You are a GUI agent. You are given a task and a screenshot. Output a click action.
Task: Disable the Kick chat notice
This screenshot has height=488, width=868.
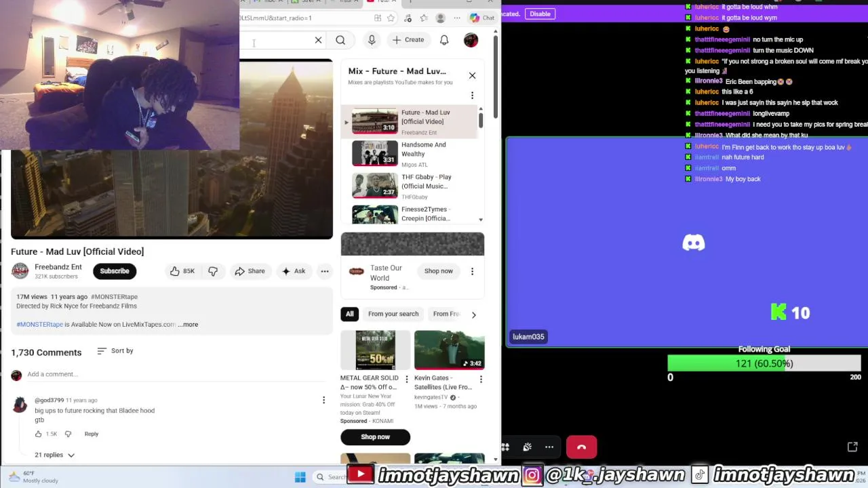click(540, 14)
